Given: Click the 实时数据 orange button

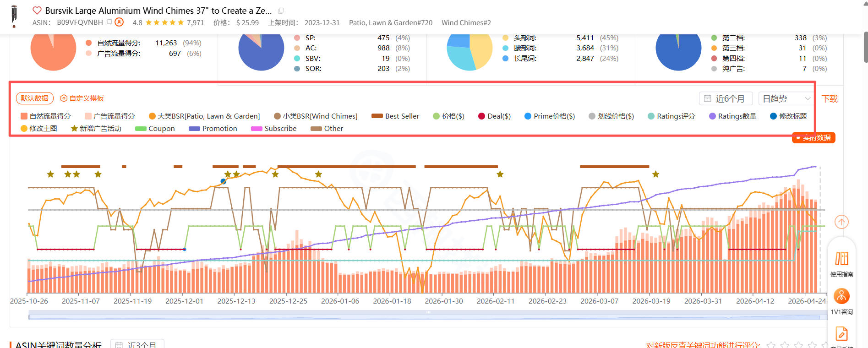Looking at the screenshot, I should coord(814,138).
